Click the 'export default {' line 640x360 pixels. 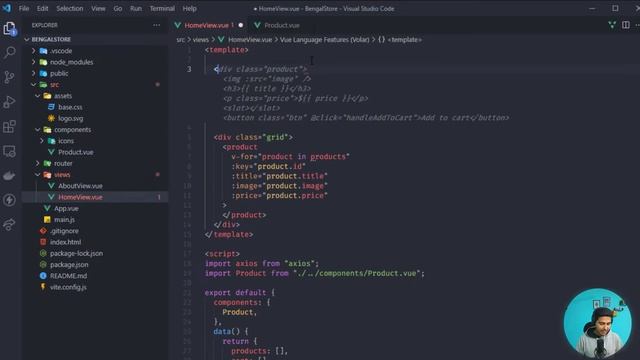pyautogui.click(x=240, y=293)
